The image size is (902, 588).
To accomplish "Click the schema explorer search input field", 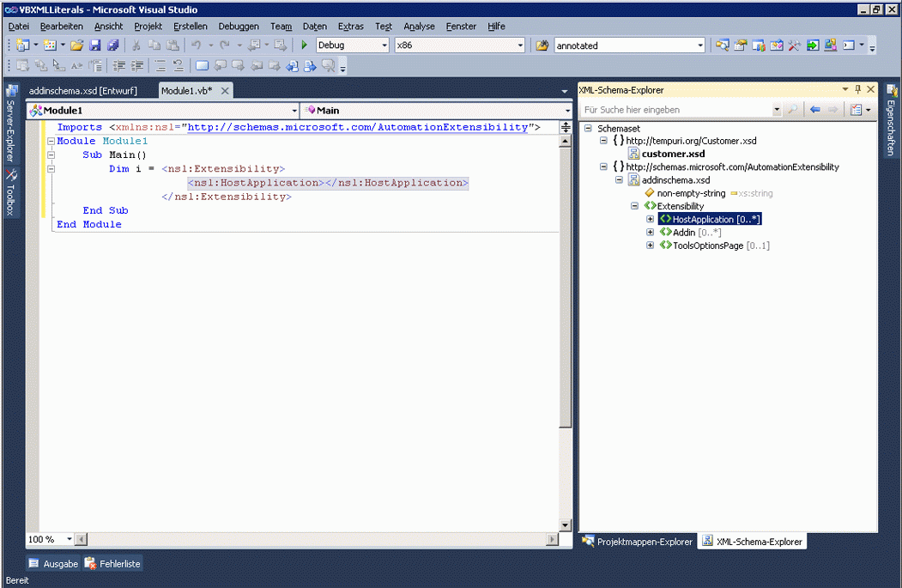I will tap(676, 109).
